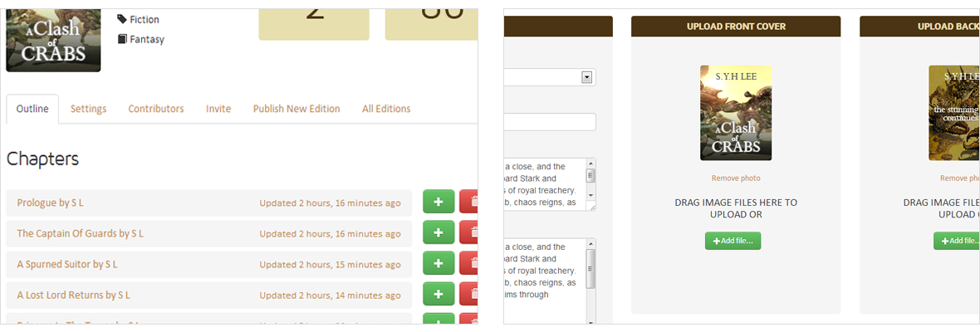Open the Settings tab
This screenshot has width=980, height=332.
point(88,109)
